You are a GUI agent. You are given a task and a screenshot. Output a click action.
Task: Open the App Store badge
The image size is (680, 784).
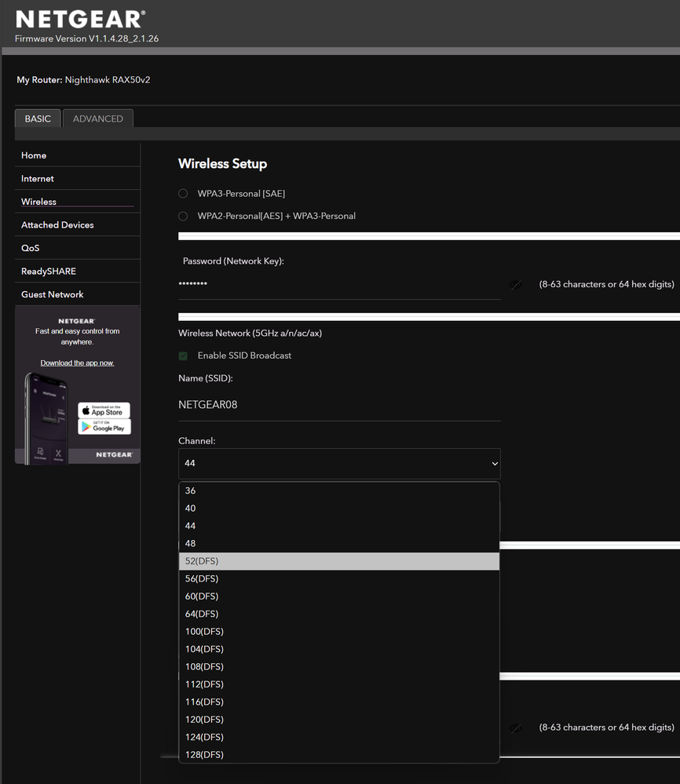point(104,410)
